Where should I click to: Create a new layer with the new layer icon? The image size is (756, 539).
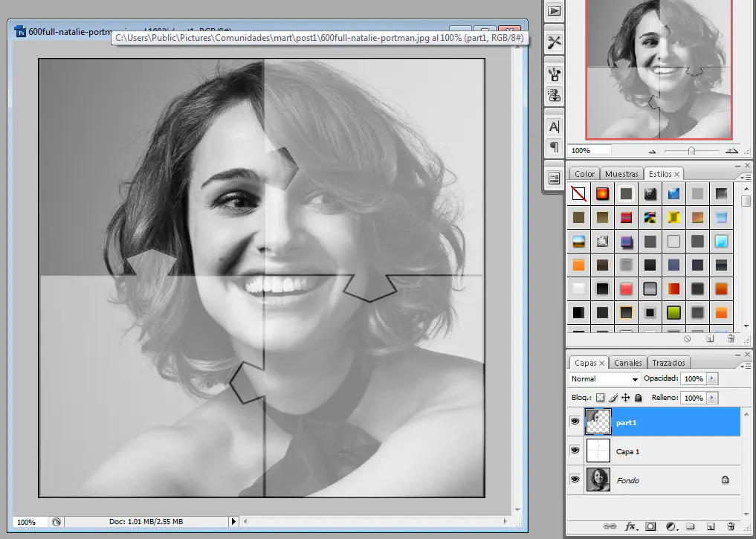pyautogui.click(x=710, y=526)
